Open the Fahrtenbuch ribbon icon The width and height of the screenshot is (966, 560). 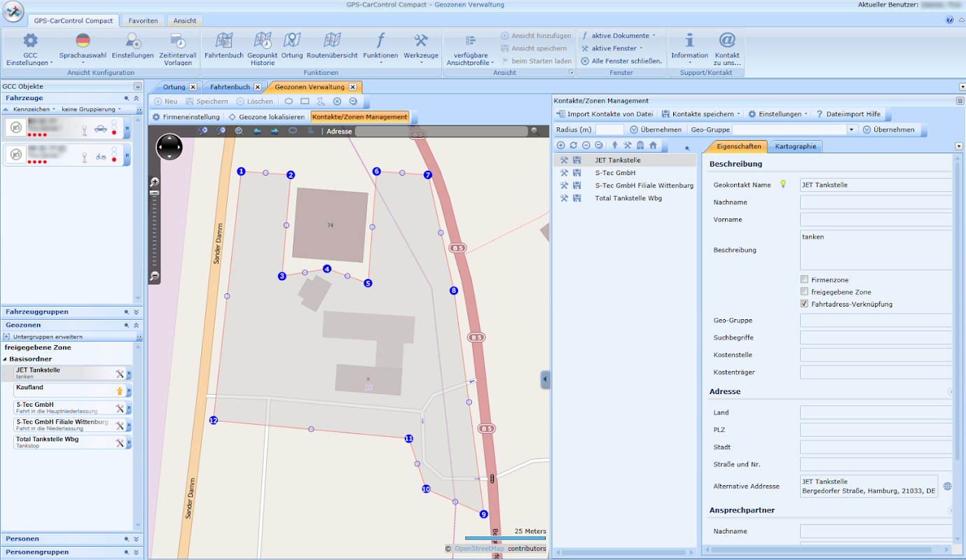(223, 41)
